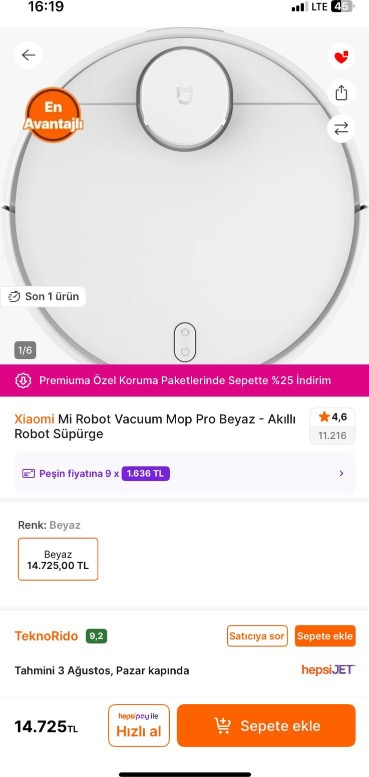Screen dimensions: 369x777
Task: Open the 4,6 star rating reviews
Action: (332, 426)
